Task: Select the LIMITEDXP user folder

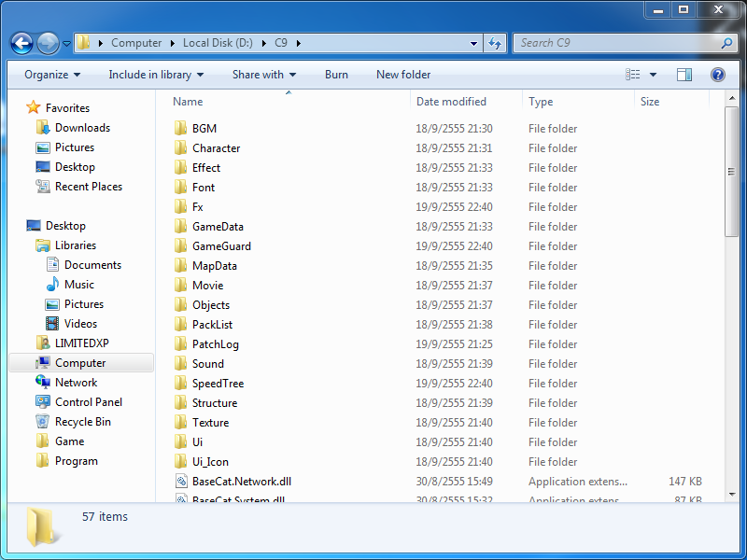Action: (81, 343)
